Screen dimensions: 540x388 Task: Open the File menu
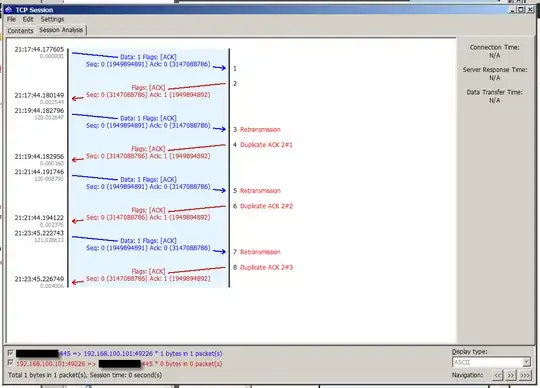pos(11,19)
